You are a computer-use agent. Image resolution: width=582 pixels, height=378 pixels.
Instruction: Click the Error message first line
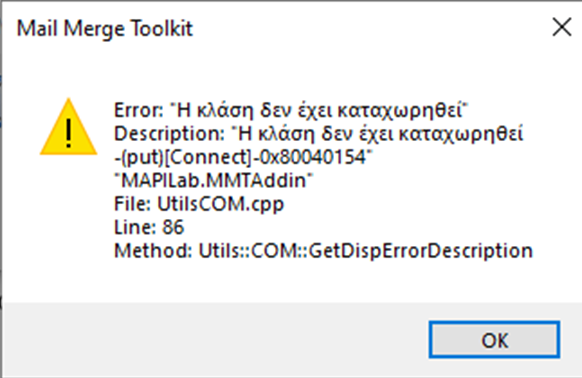(291, 110)
